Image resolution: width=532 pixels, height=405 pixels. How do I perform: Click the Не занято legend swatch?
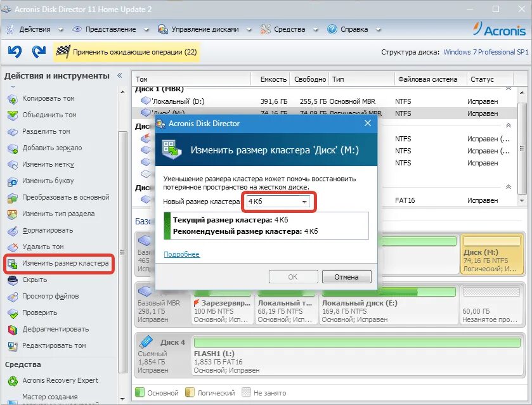point(246,392)
